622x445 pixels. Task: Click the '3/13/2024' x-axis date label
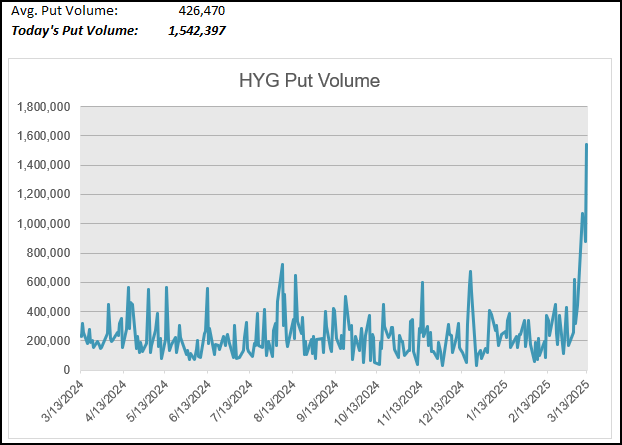[x=62, y=401]
